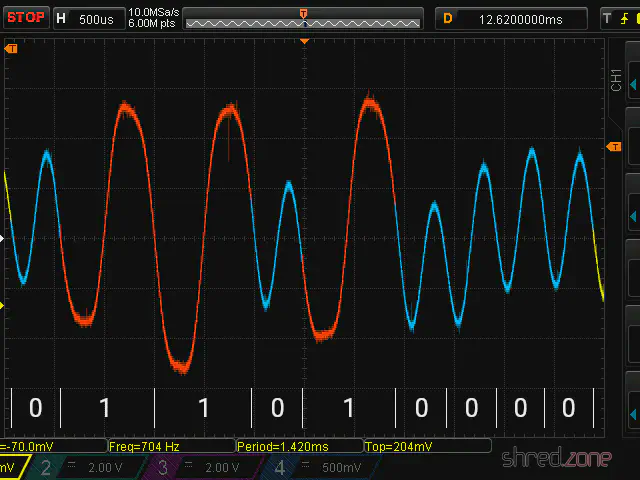Screen dimensions: 640x480
Task: Open the CH1 side menu tab
Action: pos(616,81)
